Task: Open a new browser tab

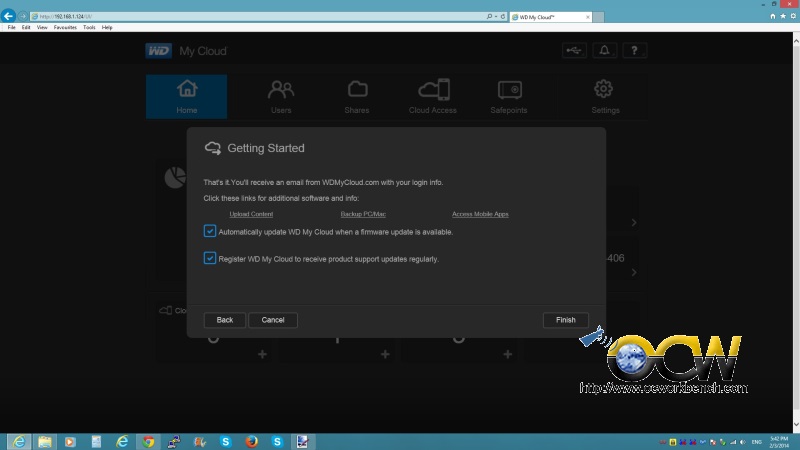Action: pyautogui.click(x=598, y=17)
